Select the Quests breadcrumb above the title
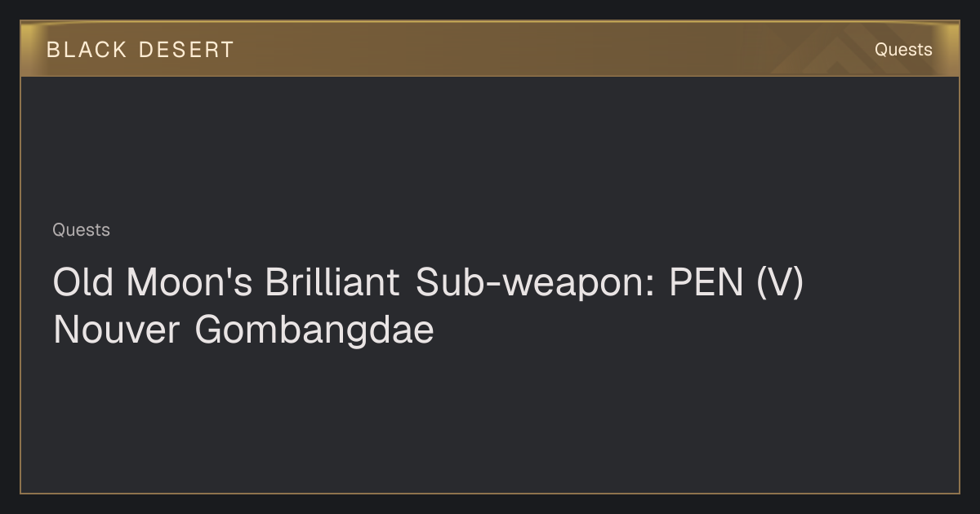The width and height of the screenshot is (980, 514). [81, 230]
